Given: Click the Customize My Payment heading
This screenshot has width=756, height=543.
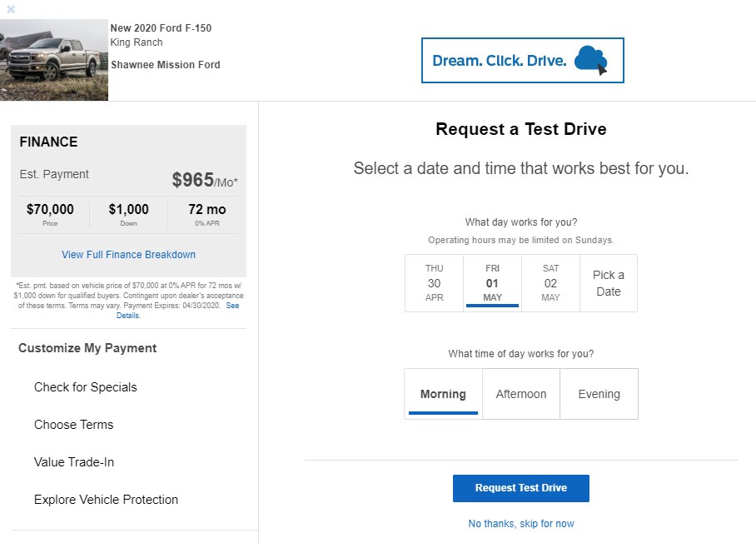Looking at the screenshot, I should tap(87, 348).
